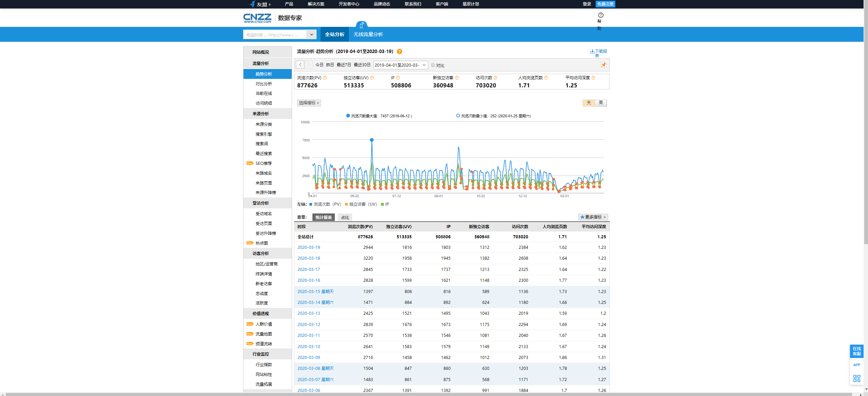Click the New badge beside 热点图
The height and width of the screenshot is (396, 868).
coord(250,243)
